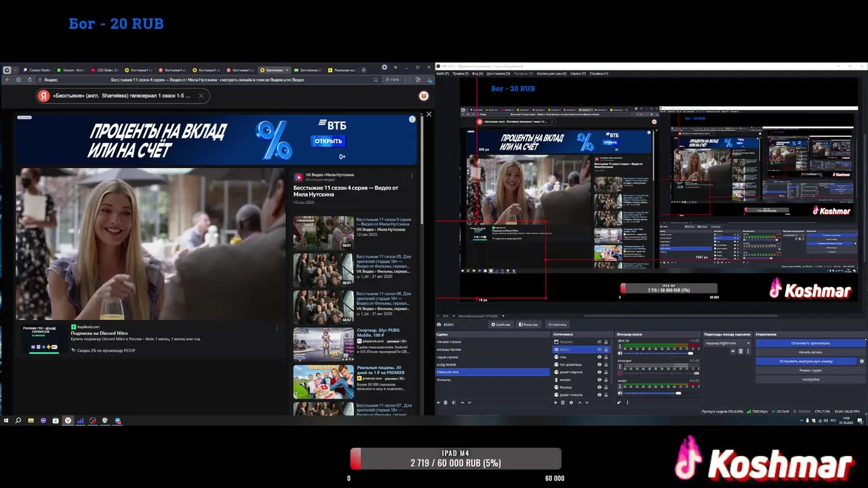Adjust ЗВУК ПК volume slider
The height and width of the screenshot is (488, 868).
coord(661,353)
